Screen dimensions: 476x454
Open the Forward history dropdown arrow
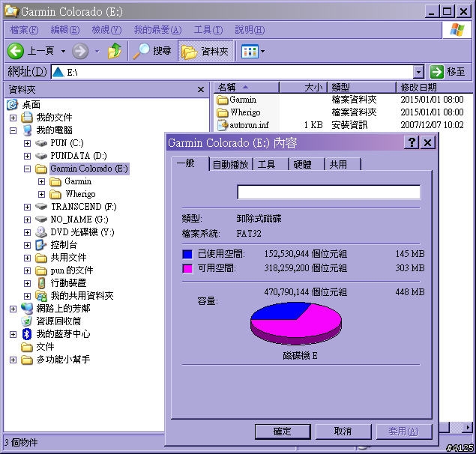(x=97, y=51)
